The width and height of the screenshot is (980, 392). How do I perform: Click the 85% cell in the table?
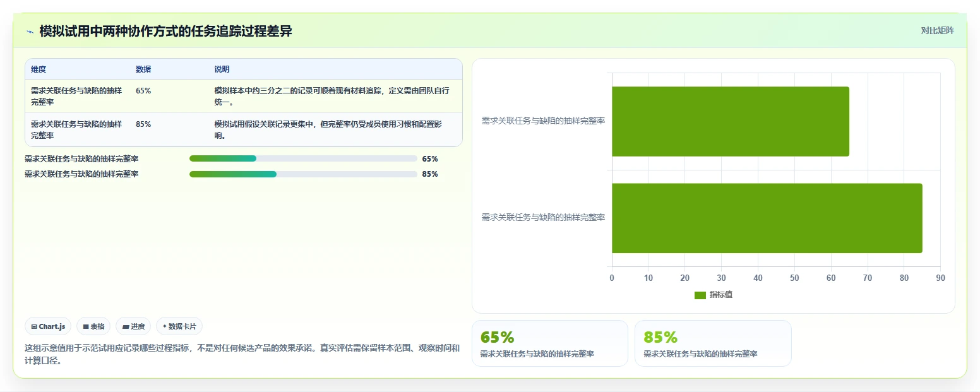tap(143, 124)
